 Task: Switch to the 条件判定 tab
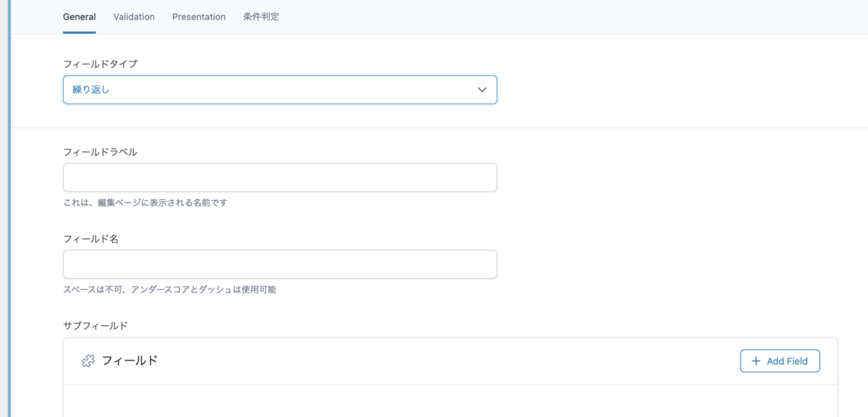click(x=261, y=17)
